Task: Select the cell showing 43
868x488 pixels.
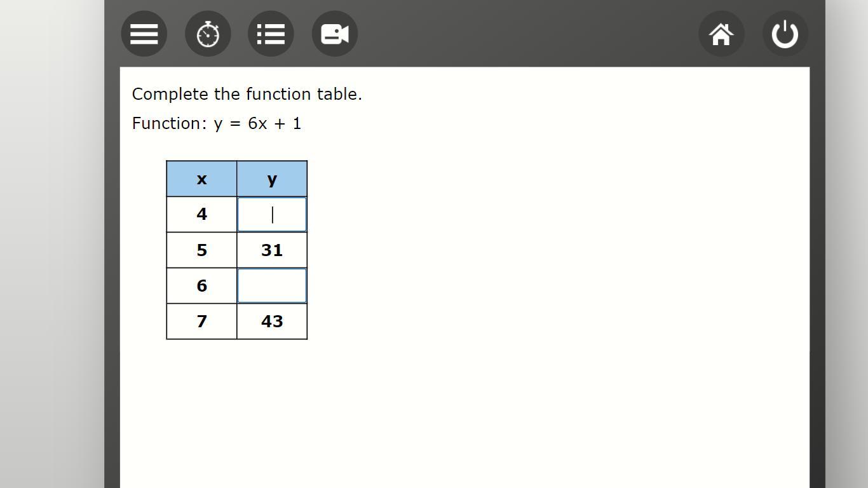Action: click(x=272, y=322)
